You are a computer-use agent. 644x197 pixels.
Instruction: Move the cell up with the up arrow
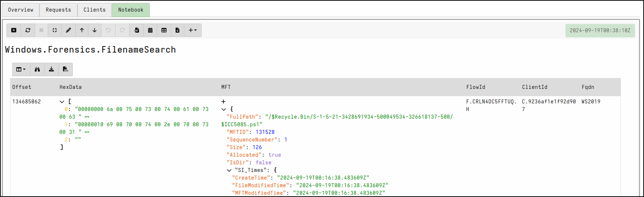pyautogui.click(x=82, y=30)
